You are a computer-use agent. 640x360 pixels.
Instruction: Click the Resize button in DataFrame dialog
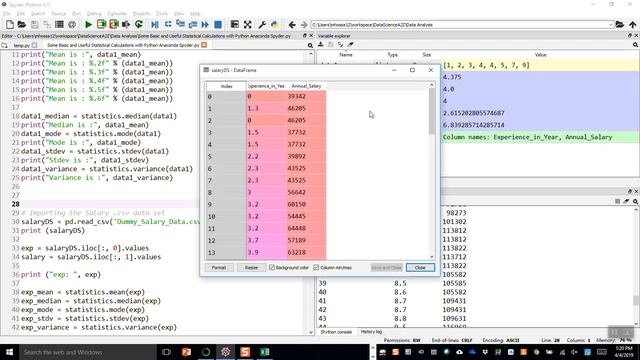tap(251, 268)
